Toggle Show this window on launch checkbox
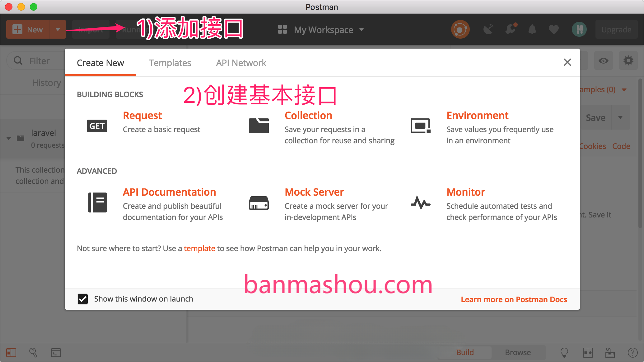The width and height of the screenshot is (644, 362). tap(83, 299)
